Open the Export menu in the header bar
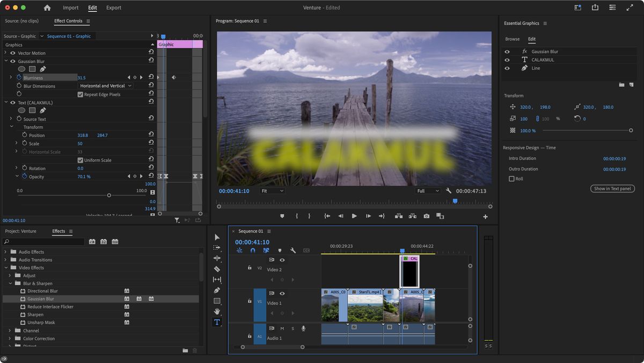The width and height of the screenshot is (644, 363). [113, 8]
